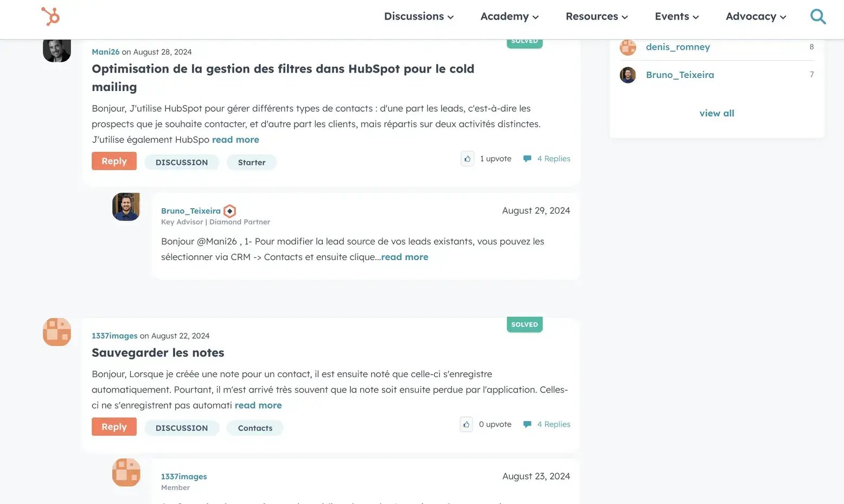Click SOLVED badge on Sauvegarder les notes

(x=525, y=325)
